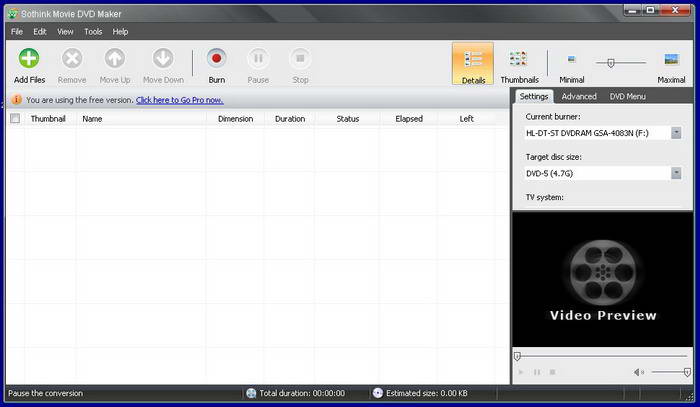Switch to the Settings tab
Viewport: 700px width, 407px height.
click(533, 96)
